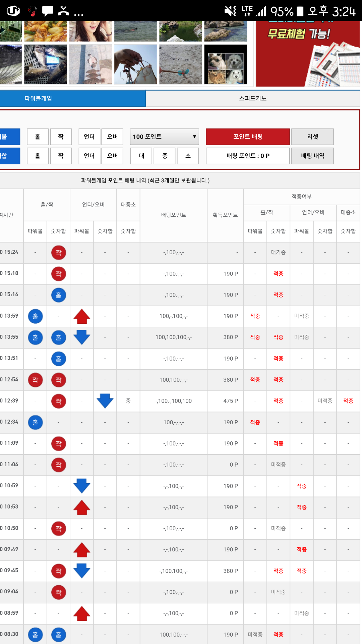Image resolution: width=362 pixels, height=644 pixels.
Task: Click the blue down arrow in the 13:55 row
Action: 82,337
